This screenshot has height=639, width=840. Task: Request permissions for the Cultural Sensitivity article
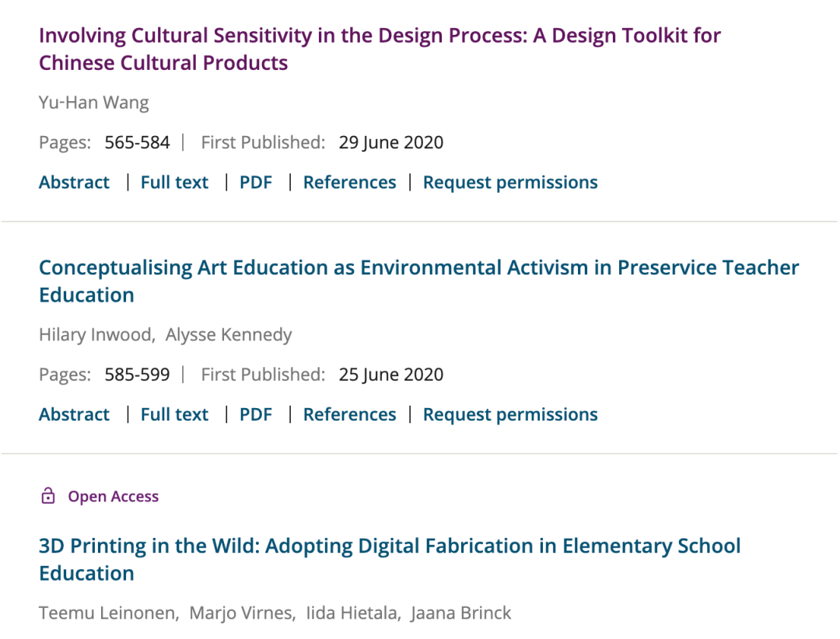[x=510, y=182]
